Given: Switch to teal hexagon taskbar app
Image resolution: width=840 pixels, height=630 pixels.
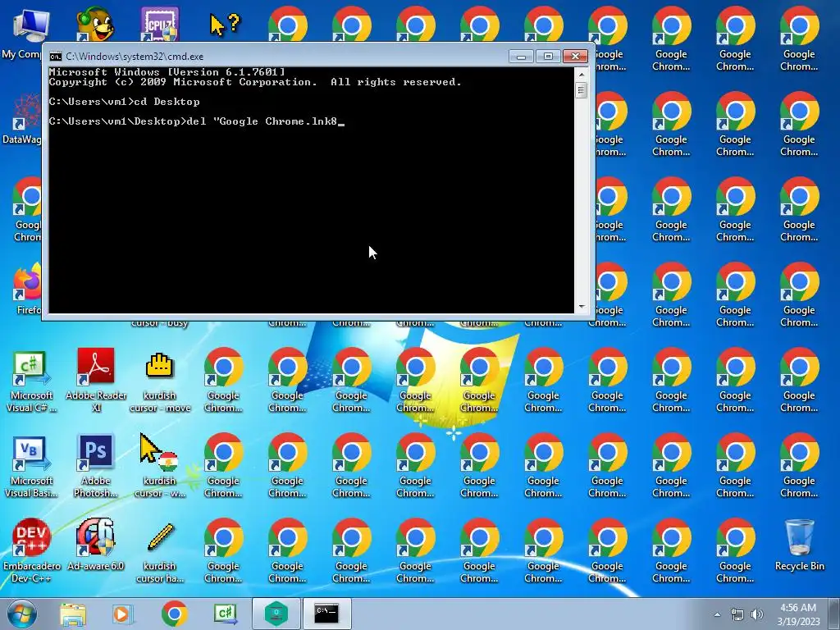Looking at the screenshot, I should pyautogui.click(x=276, y=614).
